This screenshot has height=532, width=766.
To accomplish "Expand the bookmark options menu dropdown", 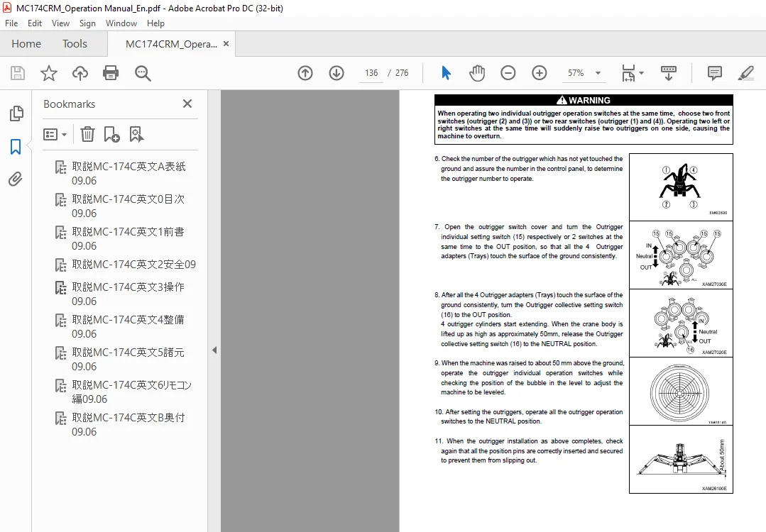I will 55,134.
